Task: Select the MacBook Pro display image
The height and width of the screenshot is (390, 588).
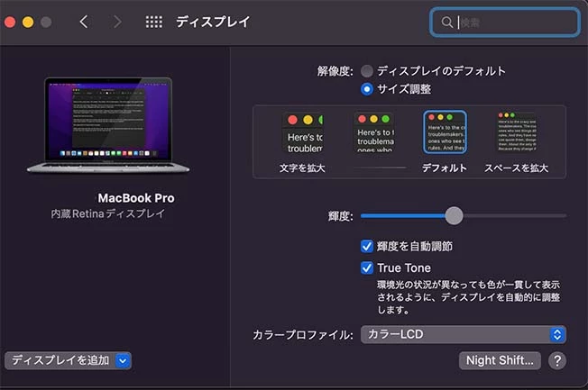Action: [108, 125]
